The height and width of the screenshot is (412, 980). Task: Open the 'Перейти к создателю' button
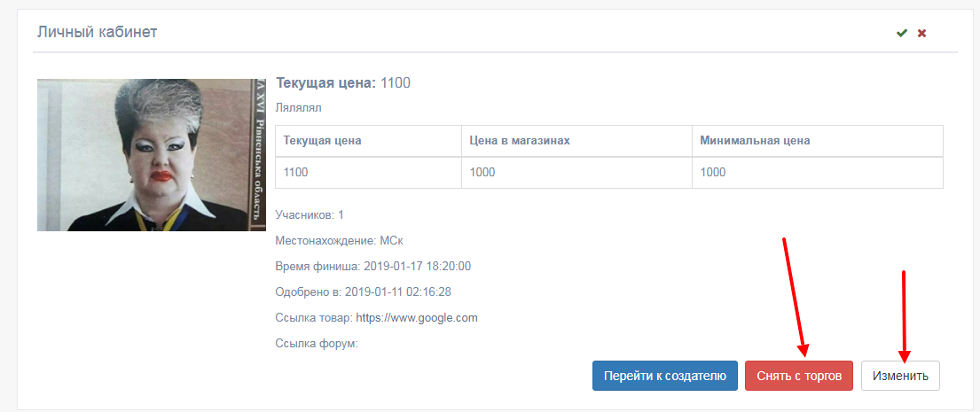point(665,376)
